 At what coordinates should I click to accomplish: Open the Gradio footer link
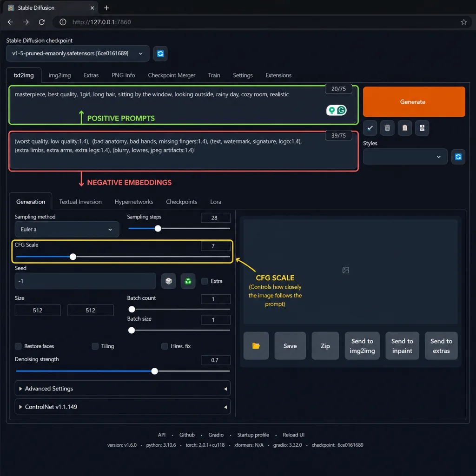216,435
